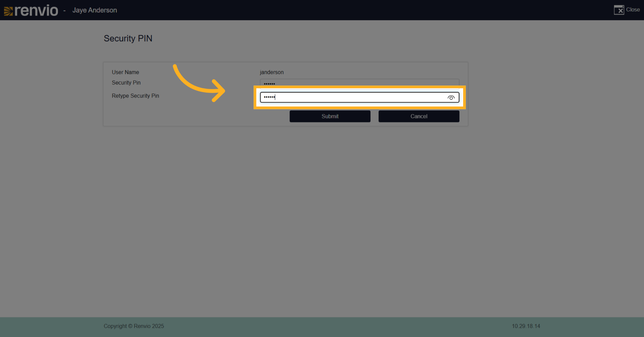This screenshot has height=337, width=644.
Task: Toggle PIN visibility eye icon
Action: coord(451,98)
